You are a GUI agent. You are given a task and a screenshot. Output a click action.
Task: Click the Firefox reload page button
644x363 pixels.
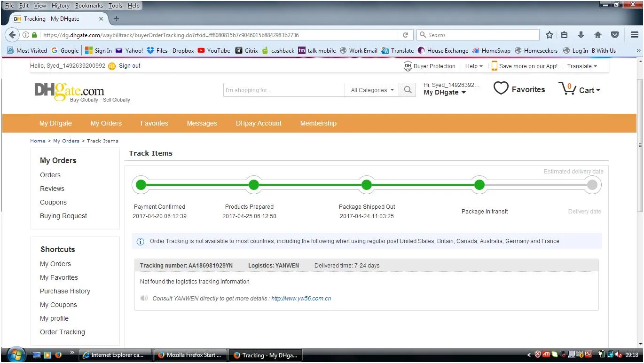pos(405,35)
